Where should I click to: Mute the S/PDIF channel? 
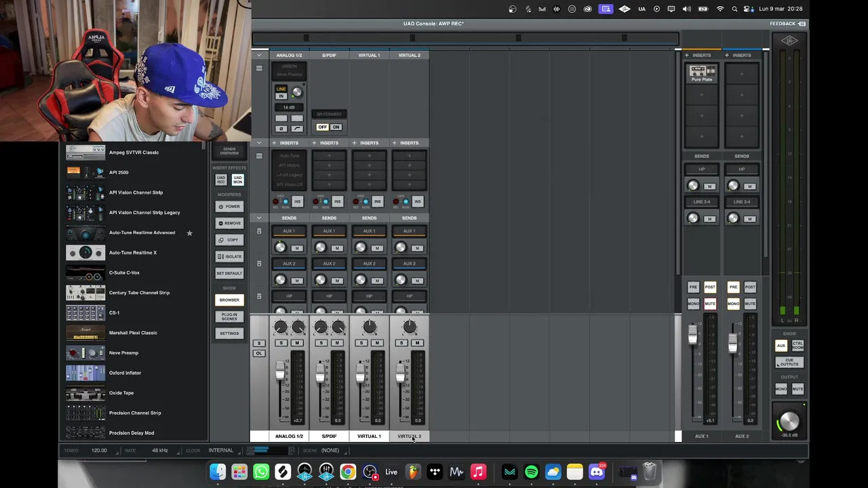(x=337, y=343)
